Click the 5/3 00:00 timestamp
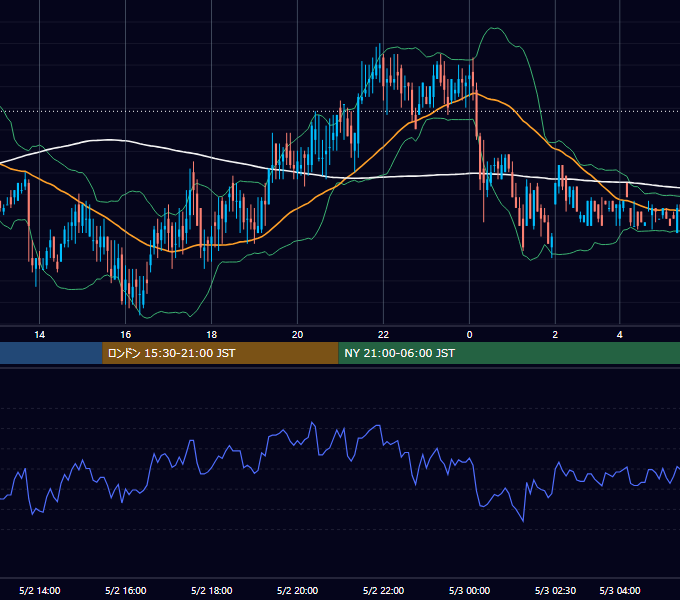680x600 pixels. coord(469,590)
